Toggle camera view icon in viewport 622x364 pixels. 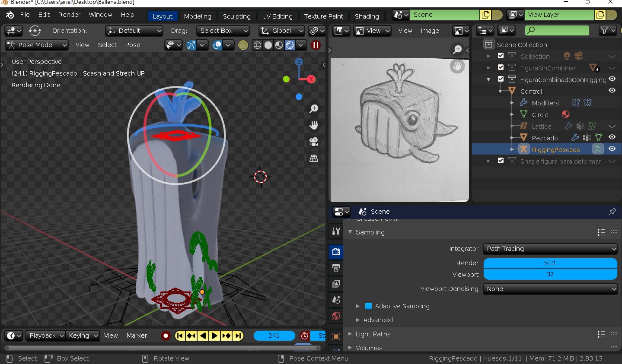(314, 142)
